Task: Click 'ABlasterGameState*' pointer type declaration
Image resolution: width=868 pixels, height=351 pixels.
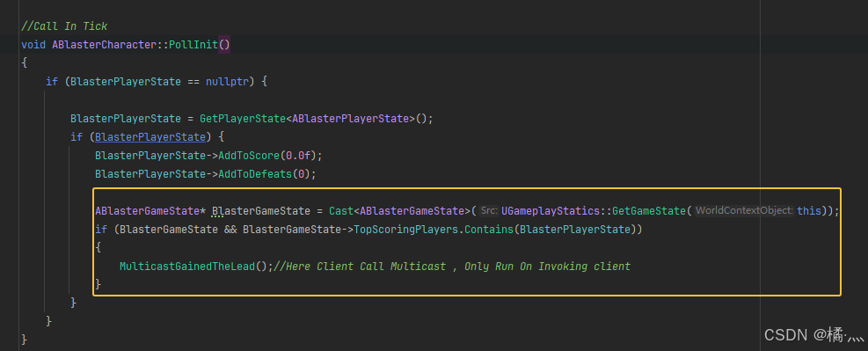Action: tap(150, 211)
